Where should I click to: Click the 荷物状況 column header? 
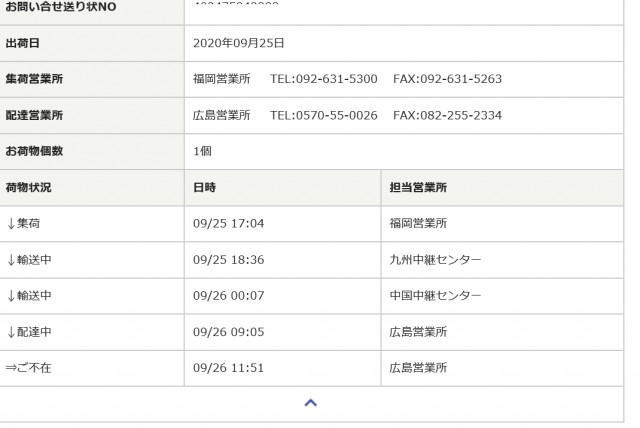[x=29, y=188]
